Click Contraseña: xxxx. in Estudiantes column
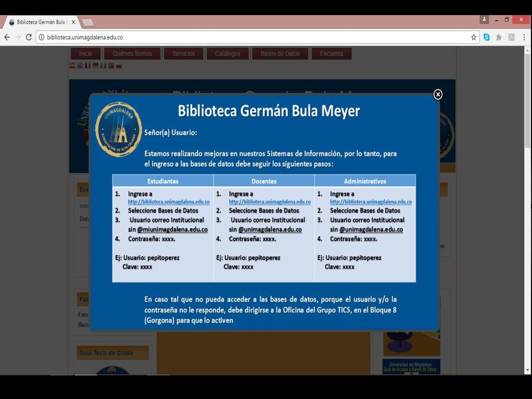This screenshot has height=399, width=532. (x=152, y=239)
